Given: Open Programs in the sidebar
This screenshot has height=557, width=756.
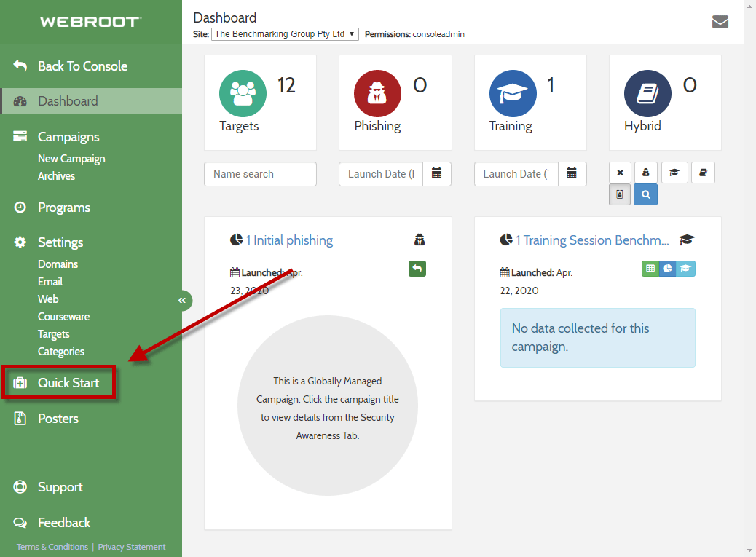Looking at the screenshot, I should click(x=64, y=208).
